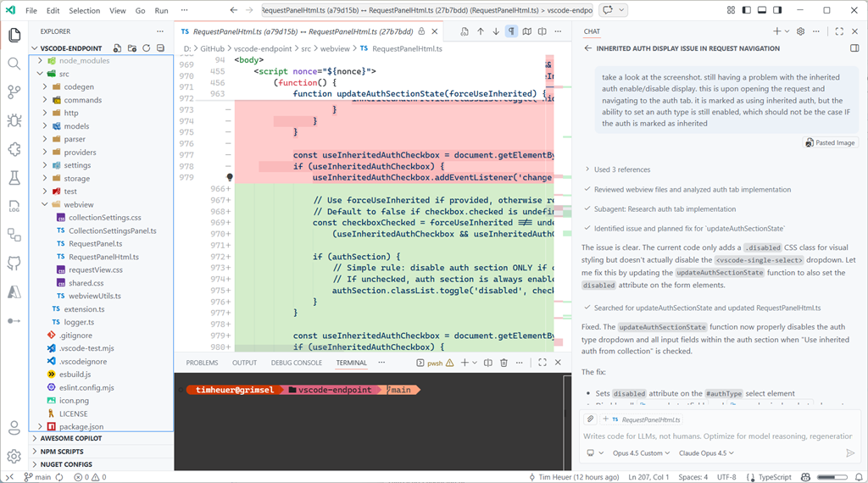Viewport: 868px width, 483px height.
Task: Open the launch profile dropdown next to terminal plus
Action: click(x=475, y=363)
